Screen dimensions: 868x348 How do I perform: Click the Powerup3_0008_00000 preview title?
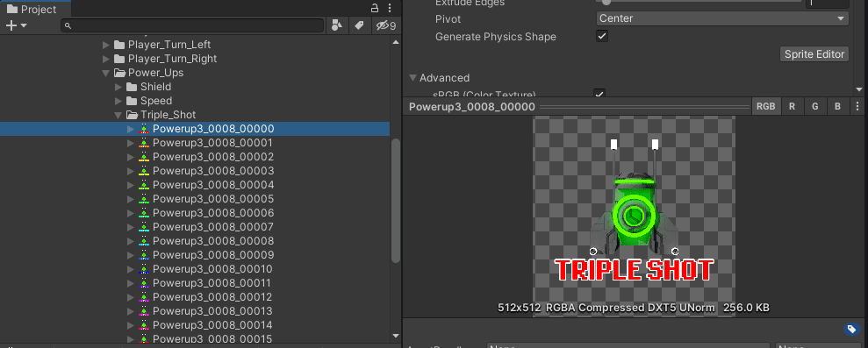click(472, 107)
